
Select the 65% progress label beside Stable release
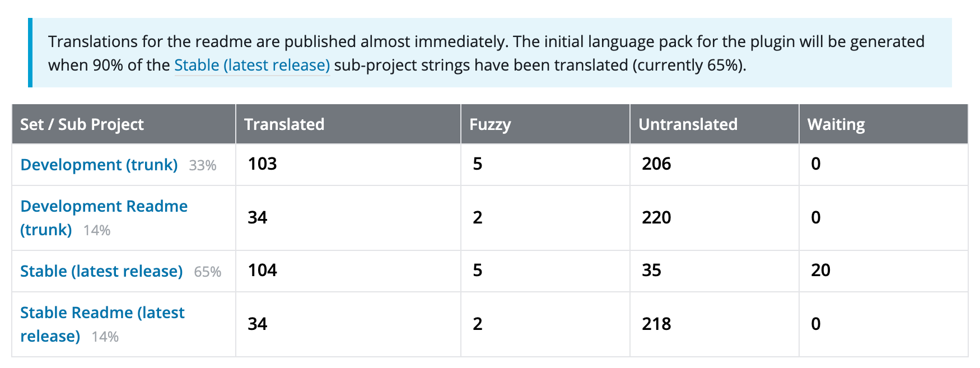click(x=207, y=272)
